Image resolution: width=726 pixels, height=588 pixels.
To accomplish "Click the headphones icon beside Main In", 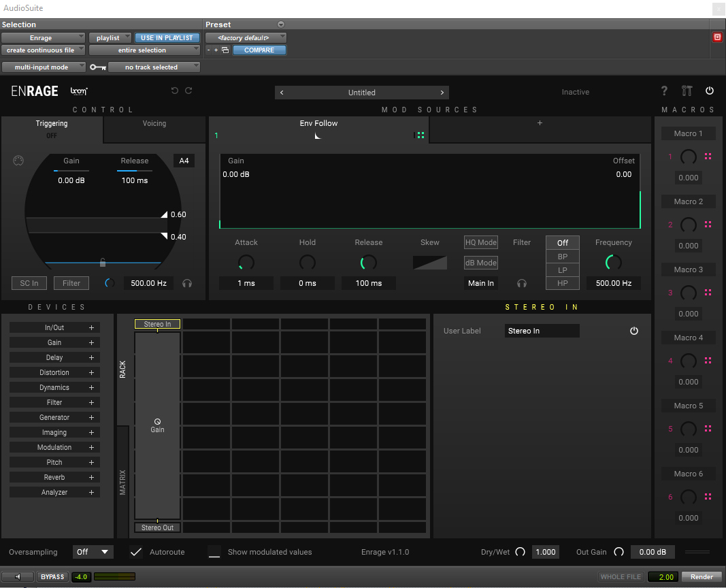I will click(522, 283).
